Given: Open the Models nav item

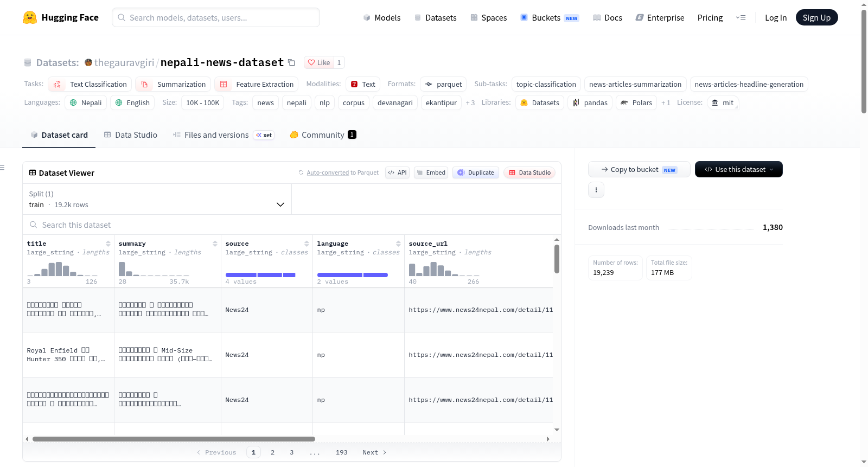Looking at the screenshot, I should point(382,17).
